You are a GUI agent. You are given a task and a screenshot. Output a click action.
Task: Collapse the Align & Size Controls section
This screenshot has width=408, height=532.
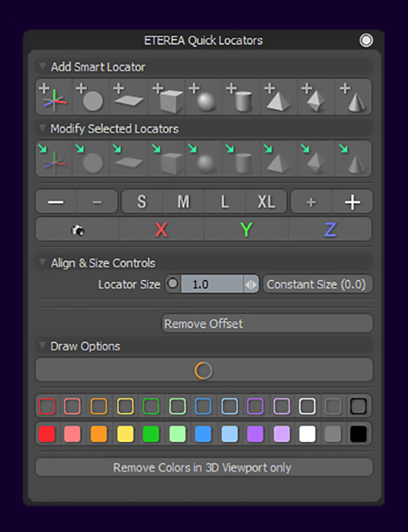[x=43, y=262]
